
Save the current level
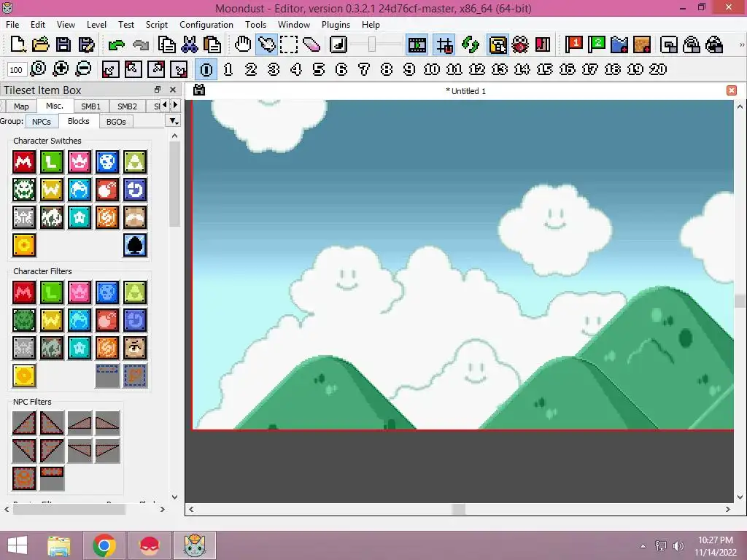[63, 44]
